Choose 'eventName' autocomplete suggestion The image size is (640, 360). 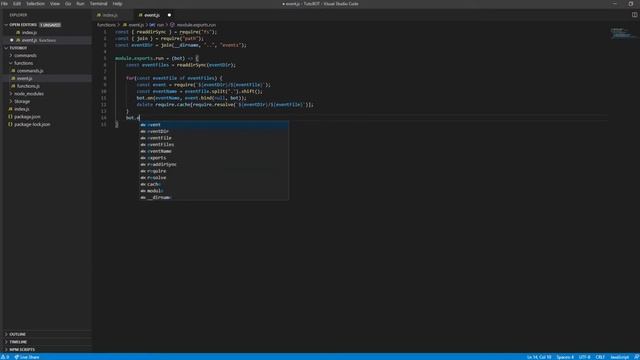(214, 151)
